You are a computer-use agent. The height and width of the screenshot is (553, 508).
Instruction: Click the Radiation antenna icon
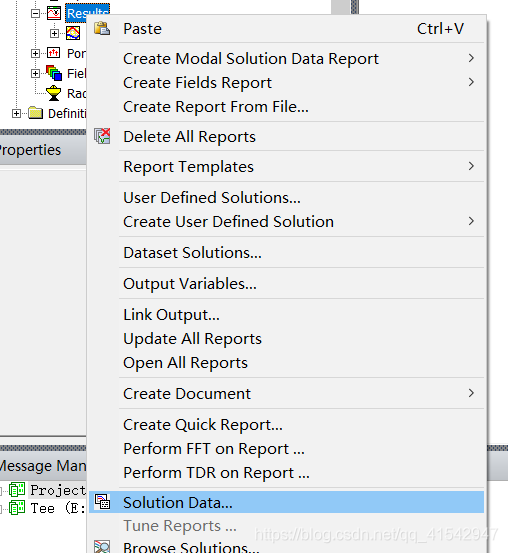tap(54, 93)
